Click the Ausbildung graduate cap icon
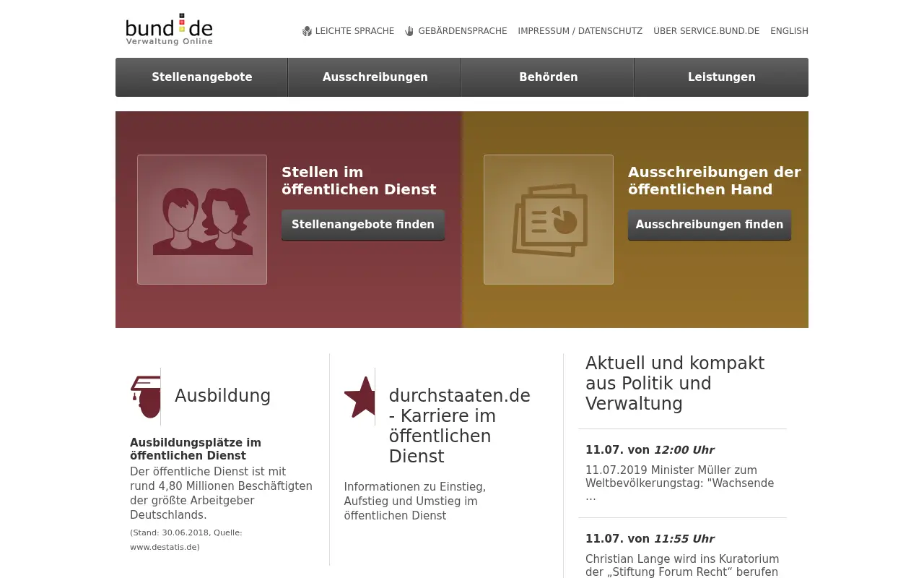924x578 pixels. point(145,397)
